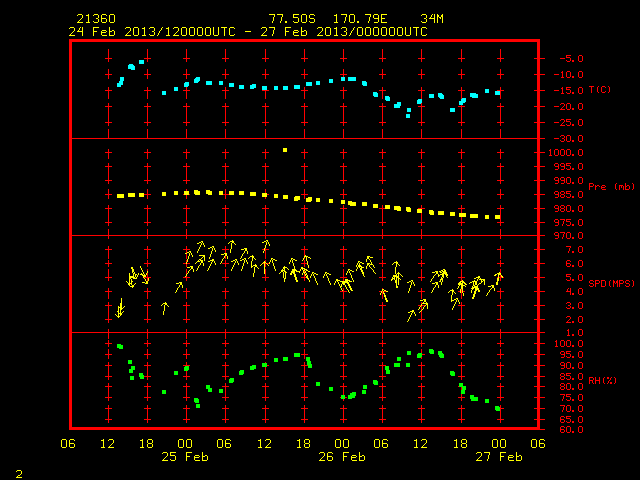Click the 27 Feb date label
This screenshot has height=480, width=640.
tap(499, 457)
